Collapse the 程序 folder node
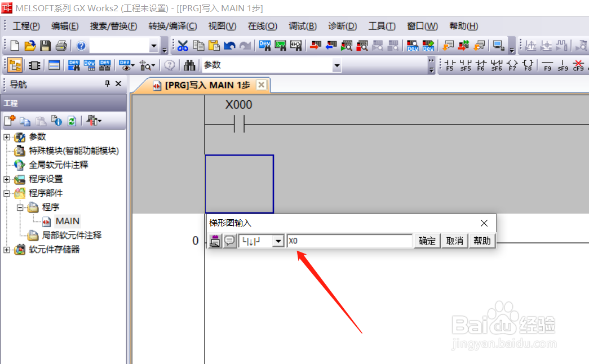Image resolution: width=589 pixels, height=364 pixels. coord(20,207)
